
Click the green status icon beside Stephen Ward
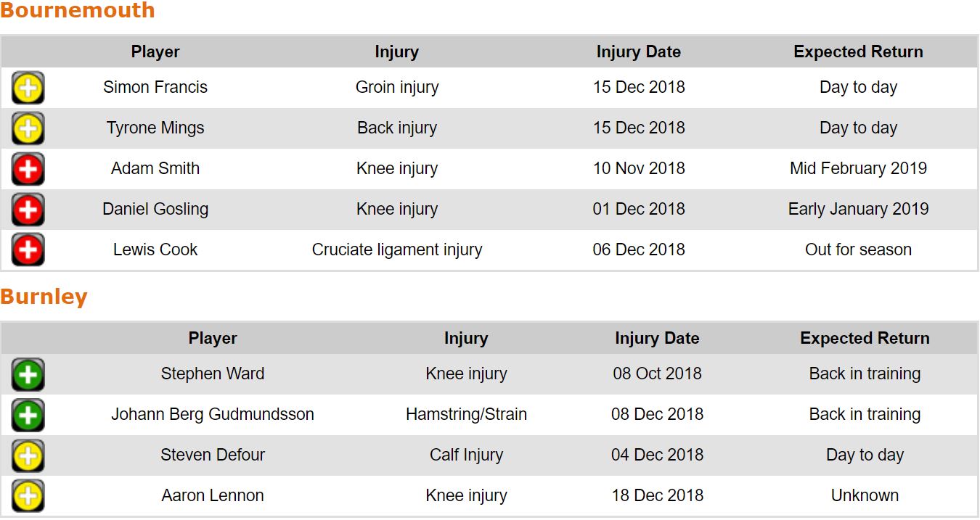(x=28, y=375)
